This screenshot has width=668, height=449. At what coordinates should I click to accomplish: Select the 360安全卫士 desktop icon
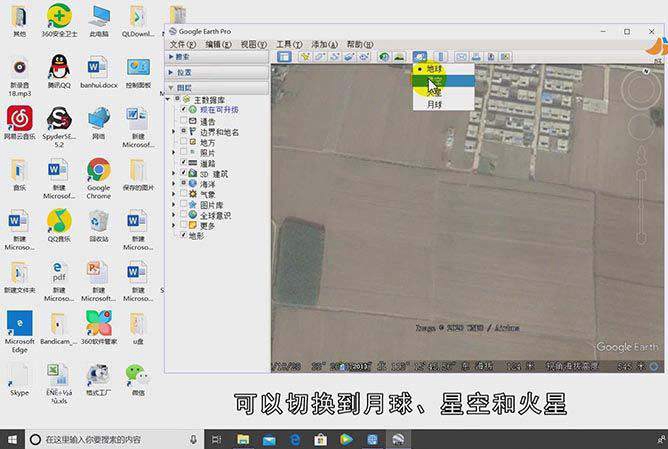click(59, 20)
